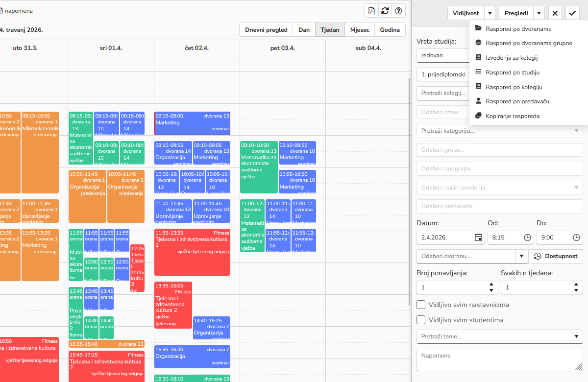Click the clock icon for Od time
This screenshot has width=588, height=382.
[x=527, y=238]
